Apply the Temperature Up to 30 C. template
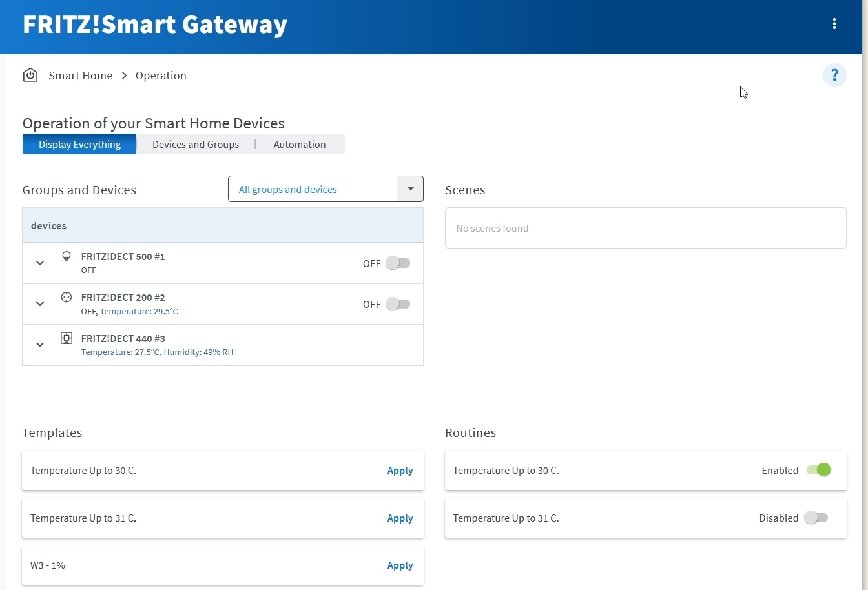This screenshot has height=590, width=868. pos(400,471)
